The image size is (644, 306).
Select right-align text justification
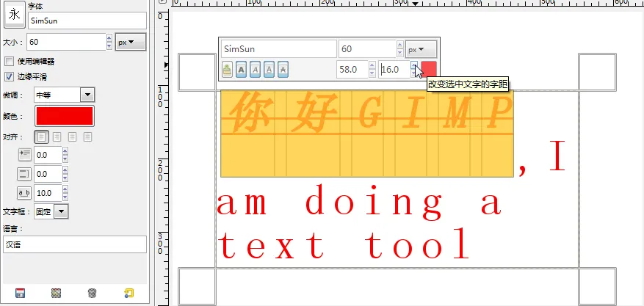click(57, 136)
